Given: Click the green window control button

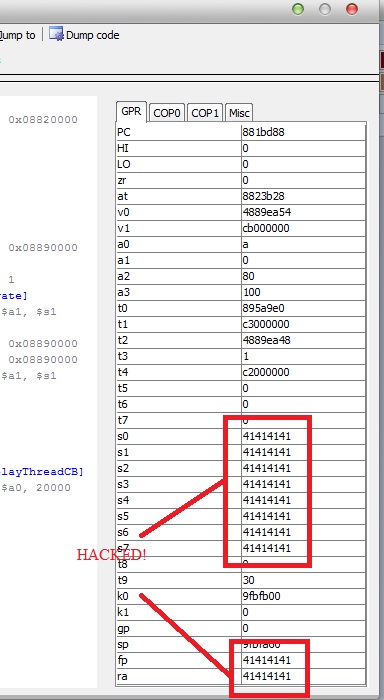Looking at the screenshot, I should click(298, 9).
